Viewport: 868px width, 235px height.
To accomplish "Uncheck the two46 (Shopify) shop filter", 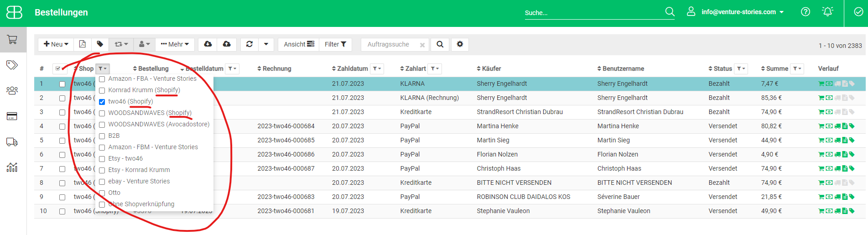I will click(102, 102).
